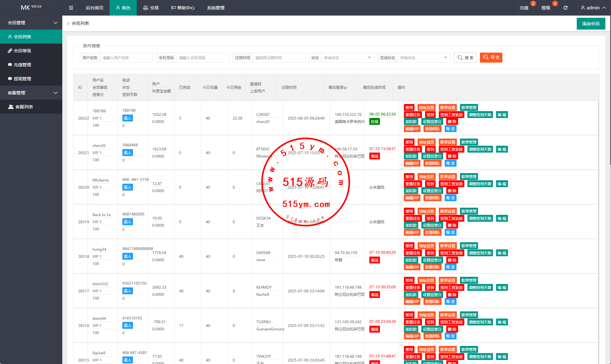
Task: Open 提现管理 in the sidebar
Action: 22,79
